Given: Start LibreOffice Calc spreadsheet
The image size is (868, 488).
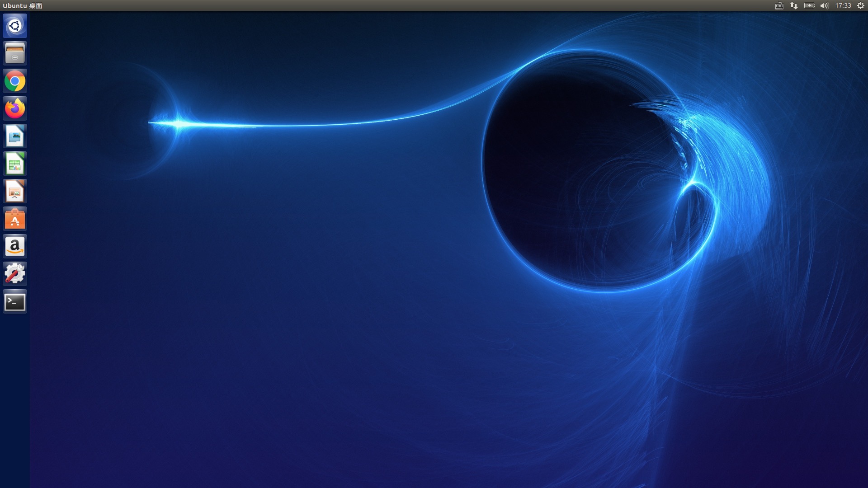Looking at the screenshot, I should [x=15, y=164].
